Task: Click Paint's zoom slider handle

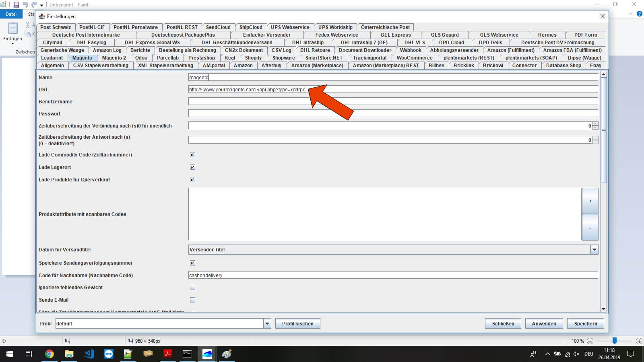Action: [x=615, y=341]
